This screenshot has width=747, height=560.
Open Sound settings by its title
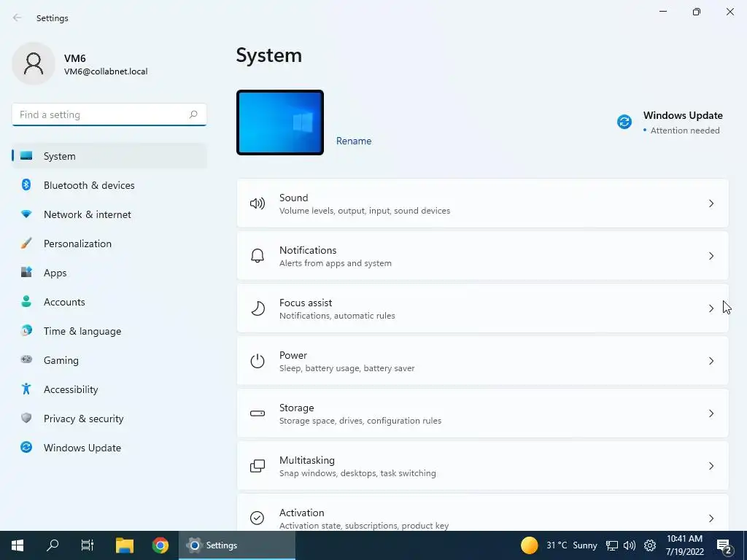point(293,198)
